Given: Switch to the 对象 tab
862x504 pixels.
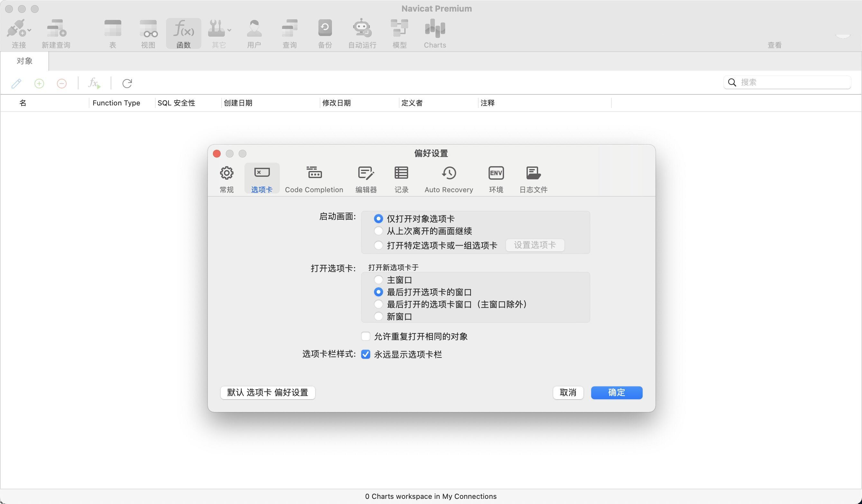Looking at the screenshot, I should pos(24,61).
